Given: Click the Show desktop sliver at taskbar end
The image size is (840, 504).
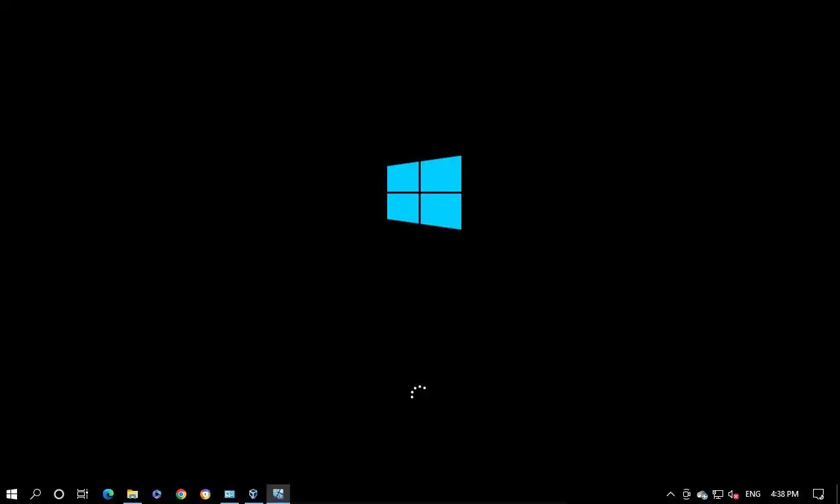Looking at the screenshot, I should (838, 494).
